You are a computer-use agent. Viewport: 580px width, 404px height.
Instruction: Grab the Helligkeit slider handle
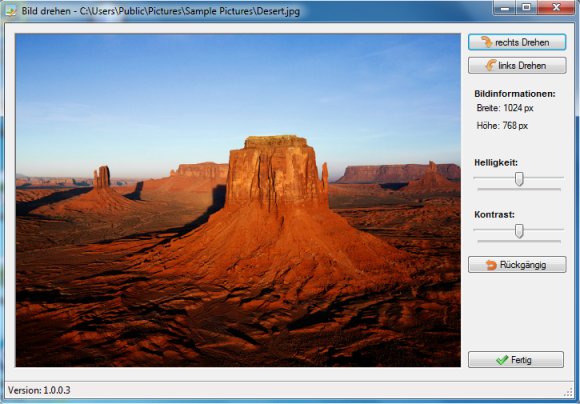point(519,179)
